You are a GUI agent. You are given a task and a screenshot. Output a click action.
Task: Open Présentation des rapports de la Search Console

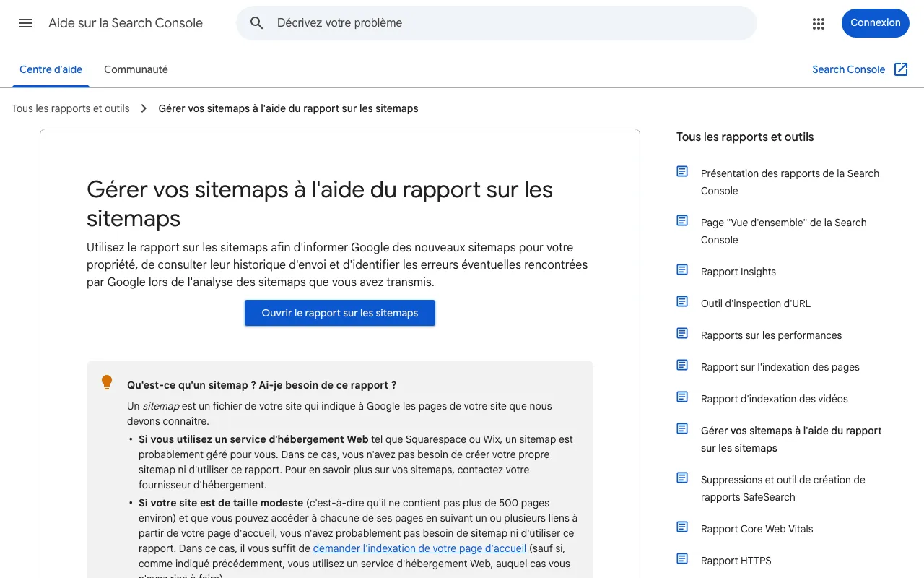coord(790,182)
